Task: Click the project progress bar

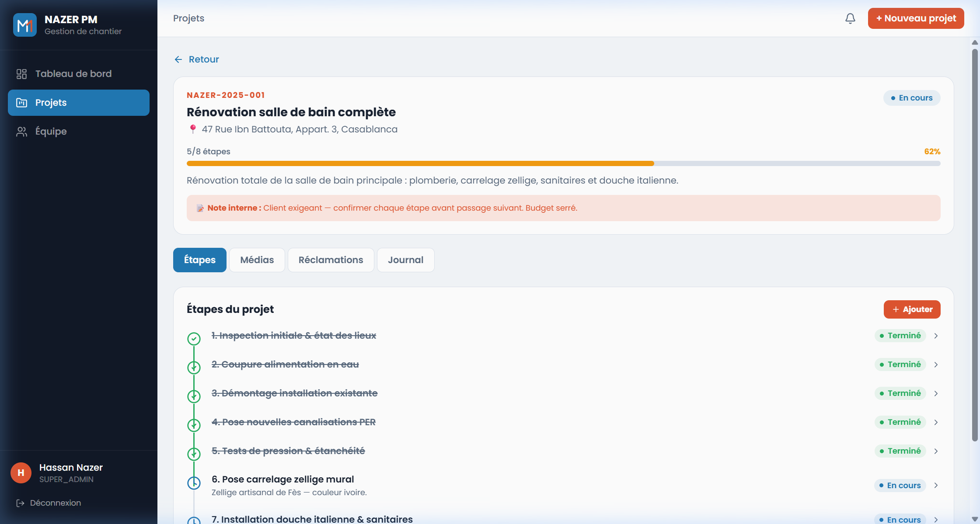Action: click(564, 163)
